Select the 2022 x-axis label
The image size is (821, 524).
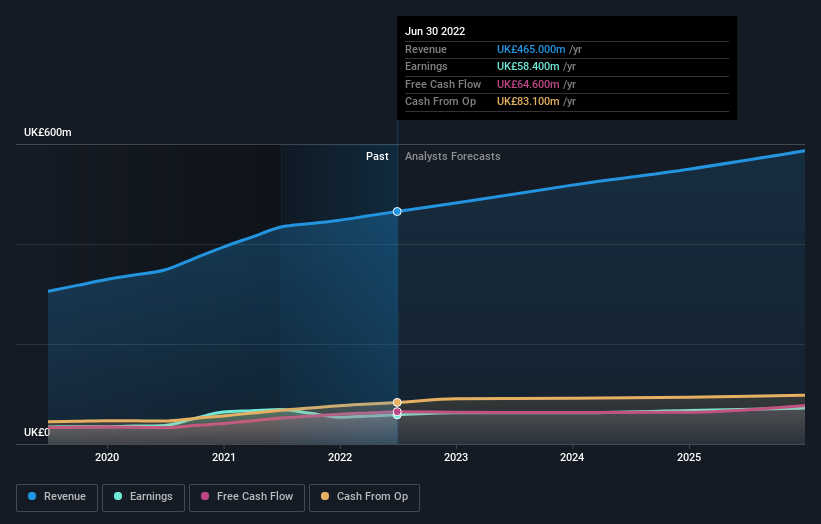pyautogui.click(x=340, y=457)
